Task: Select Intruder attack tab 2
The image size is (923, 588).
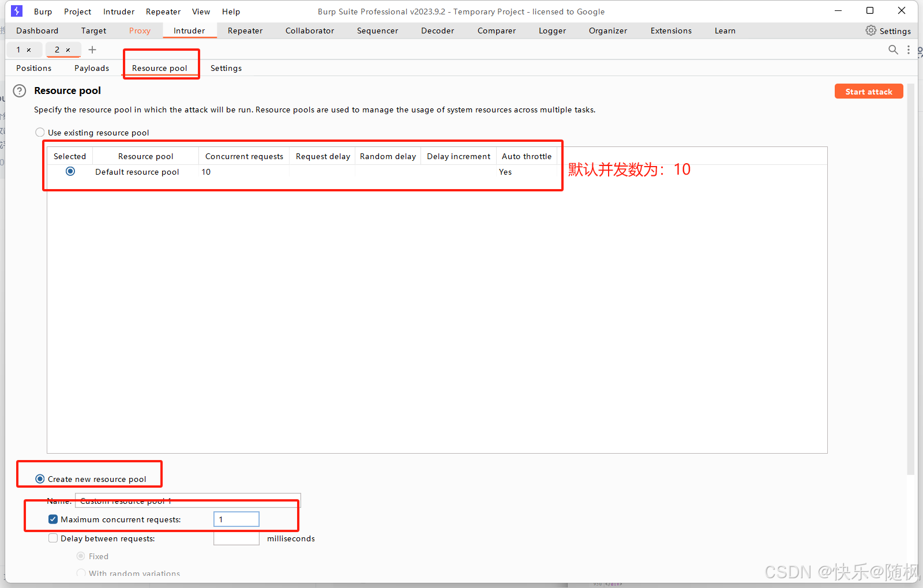Action: [x=57, y=50]
